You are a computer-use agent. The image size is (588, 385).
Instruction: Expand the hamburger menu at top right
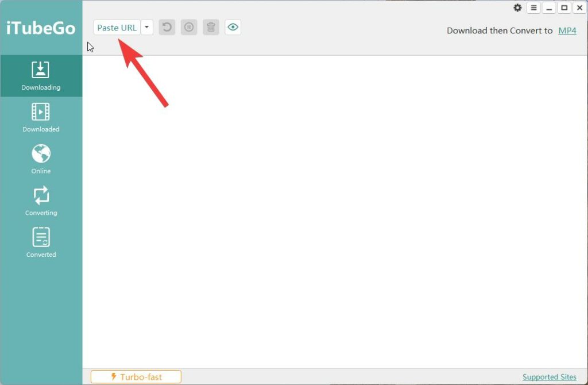(x=534, y=7)
